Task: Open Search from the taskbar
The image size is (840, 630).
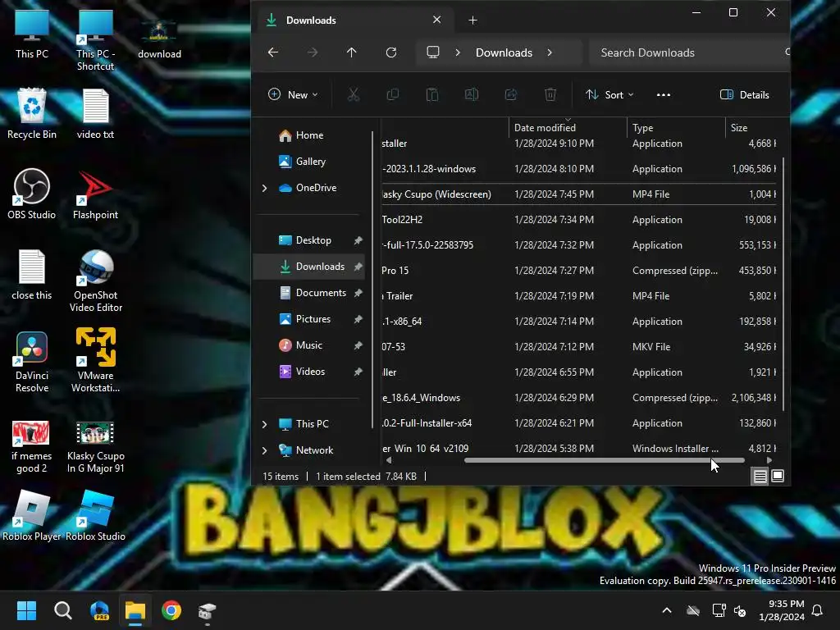Action: pos(62,610)
